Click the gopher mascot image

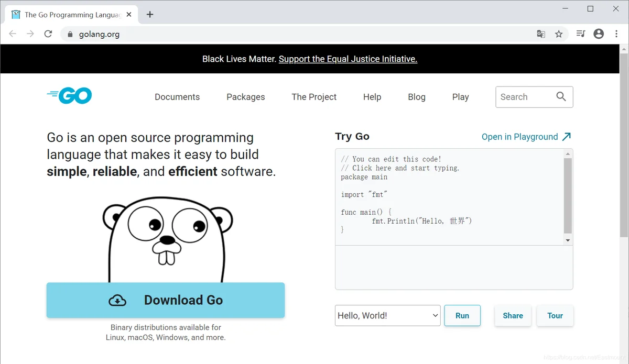point(168,240)
